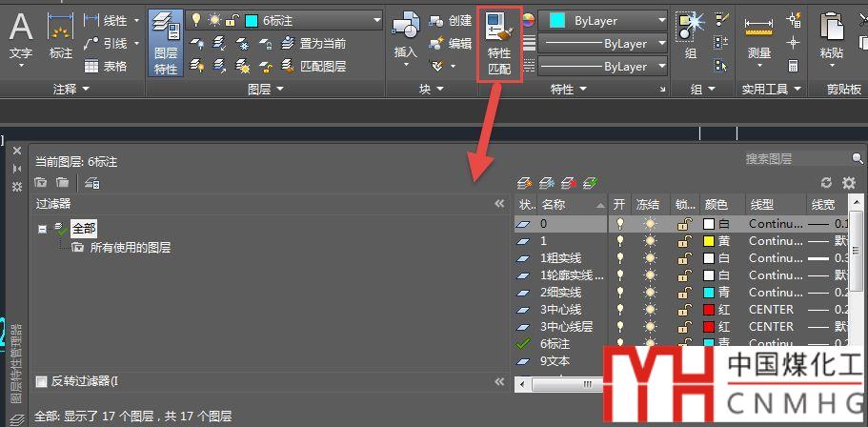
Task: Open the ByLayer color dropdown
Action: point(662,21)
